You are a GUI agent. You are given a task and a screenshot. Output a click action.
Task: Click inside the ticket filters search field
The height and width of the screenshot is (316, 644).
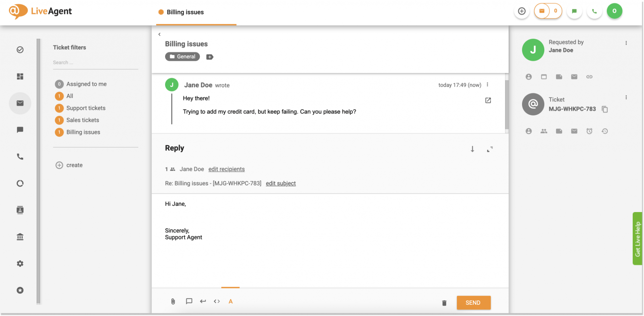pyautogui.click(x=94, y=62)
